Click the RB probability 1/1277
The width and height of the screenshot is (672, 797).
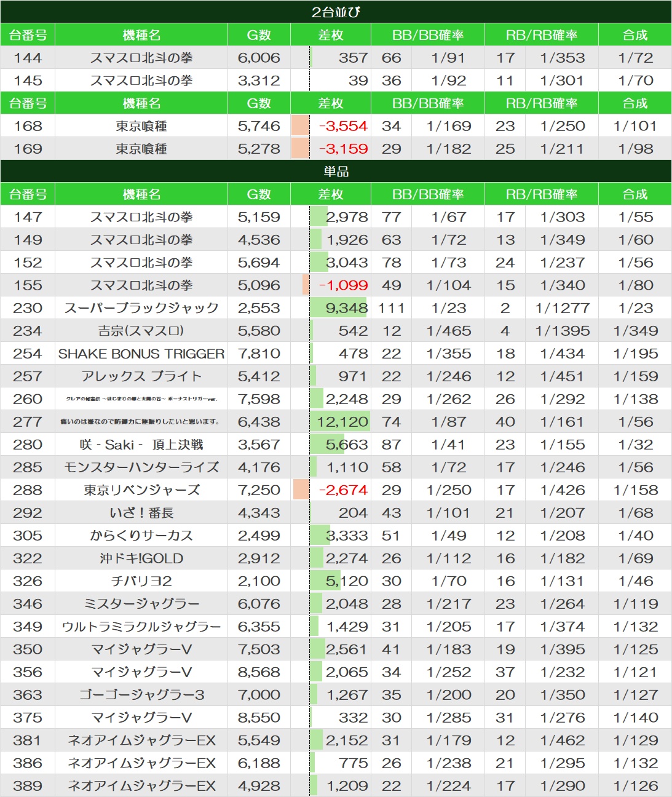pos(562,308)
